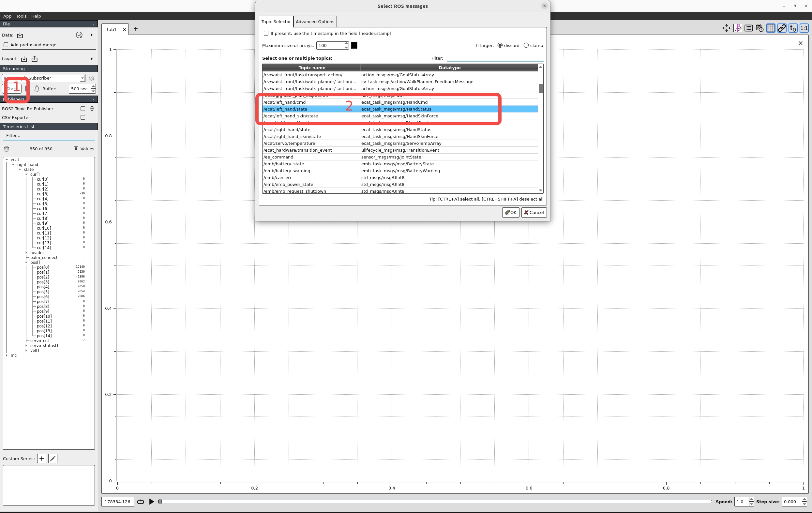Click the loop playback icon
Viewport: 812px width, 513px height.
point(141,502)
